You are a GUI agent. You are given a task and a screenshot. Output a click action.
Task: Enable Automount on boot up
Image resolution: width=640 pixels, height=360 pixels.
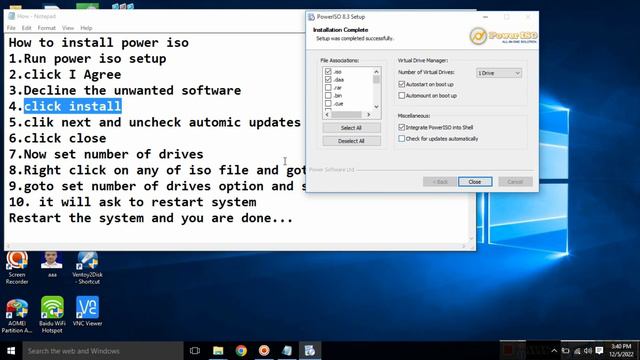tap(402, 96)
